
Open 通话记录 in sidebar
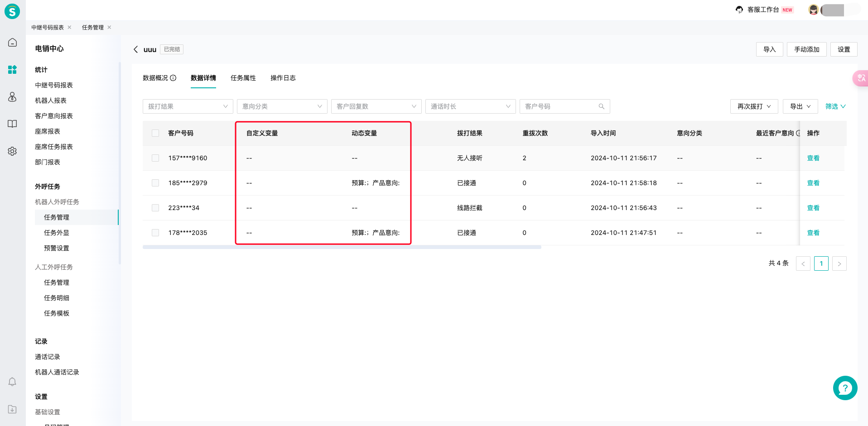point(48,357)
